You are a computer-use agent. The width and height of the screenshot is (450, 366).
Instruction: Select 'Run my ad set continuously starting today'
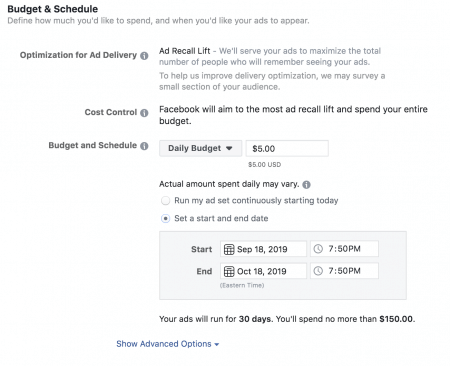[165, 201]
